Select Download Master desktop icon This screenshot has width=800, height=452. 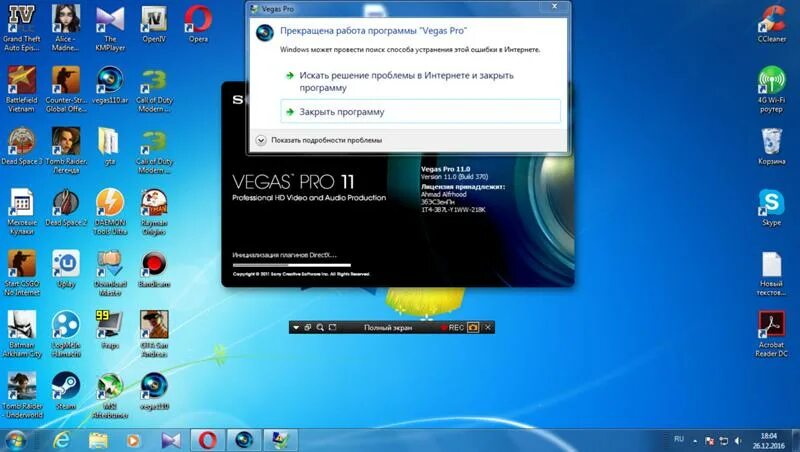pos(110,272)
